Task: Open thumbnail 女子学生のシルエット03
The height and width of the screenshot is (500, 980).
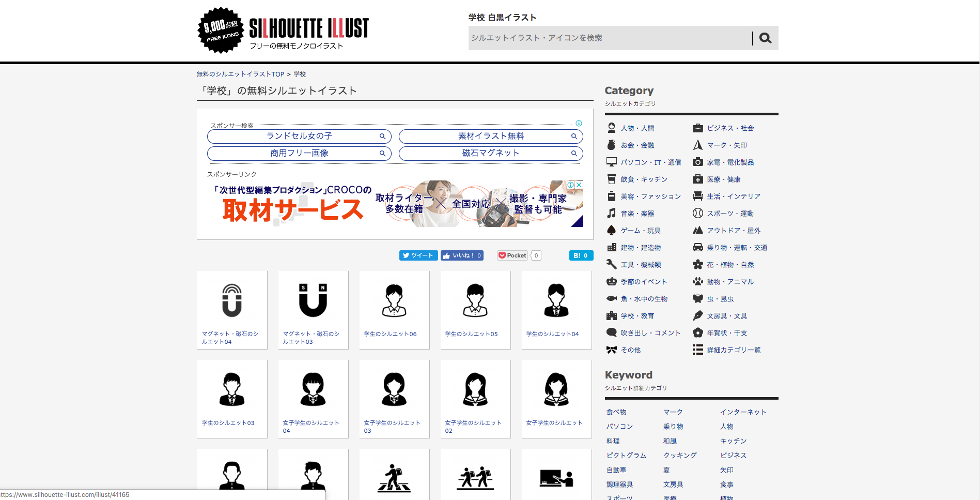Action: (394, 399)
